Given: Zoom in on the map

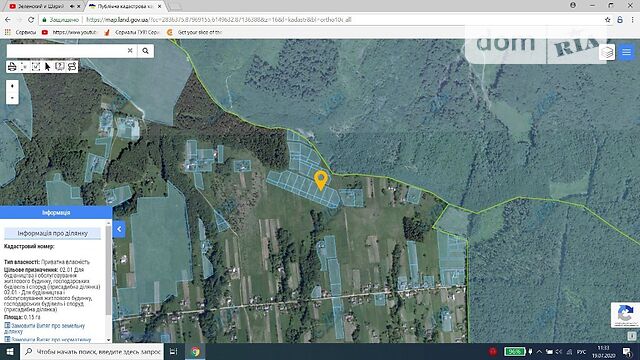Looking at the screenshot, I should pyautogui.click(x=12, y=86).
